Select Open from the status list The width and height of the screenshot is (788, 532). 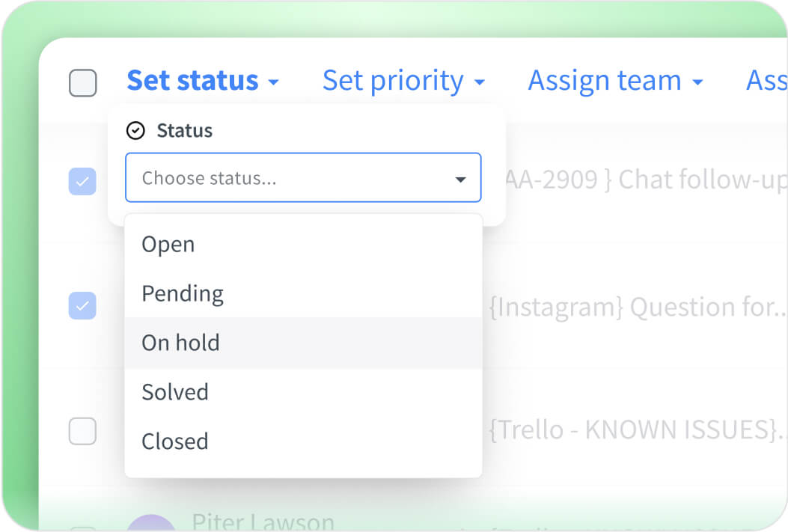point(168,244)
